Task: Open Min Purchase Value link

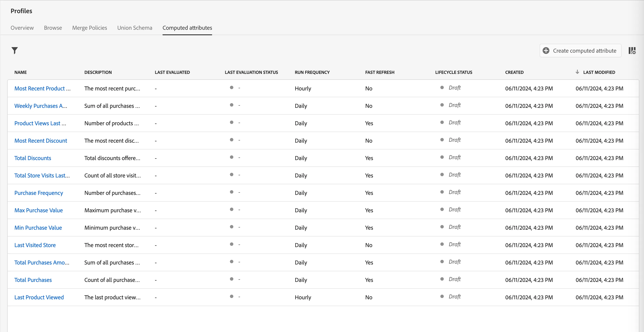Action: tap(38, 228)
